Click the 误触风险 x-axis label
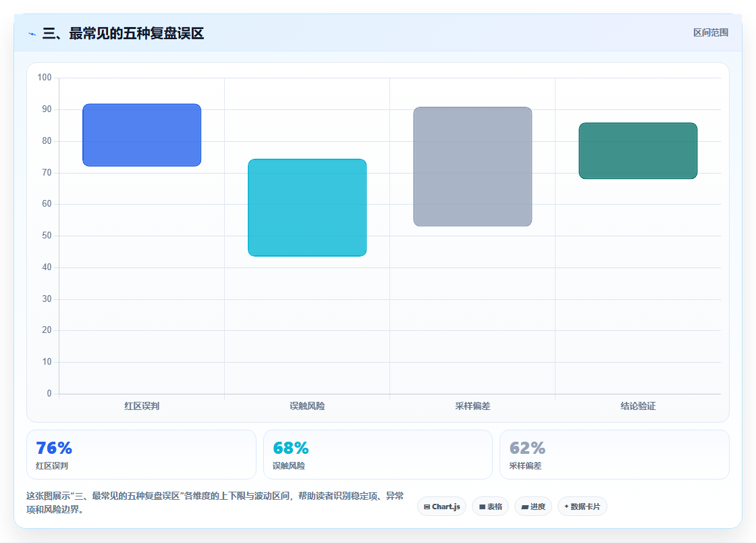 click(x=307, y=406)
